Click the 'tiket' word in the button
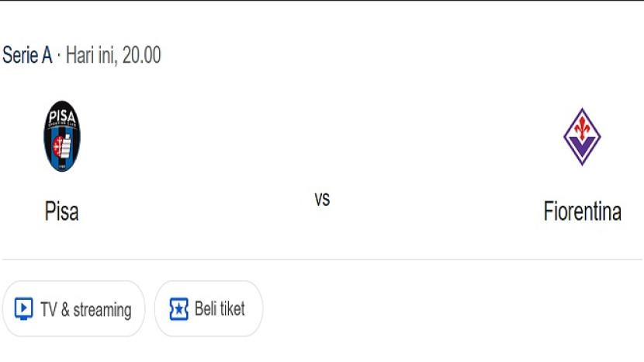This screenshot has height=362, width=644. [233, 309]
